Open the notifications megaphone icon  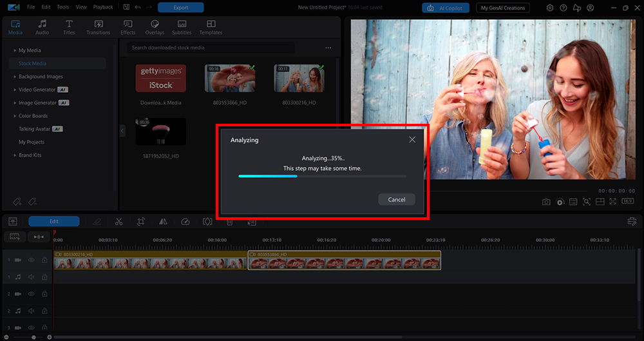point(576,8)
